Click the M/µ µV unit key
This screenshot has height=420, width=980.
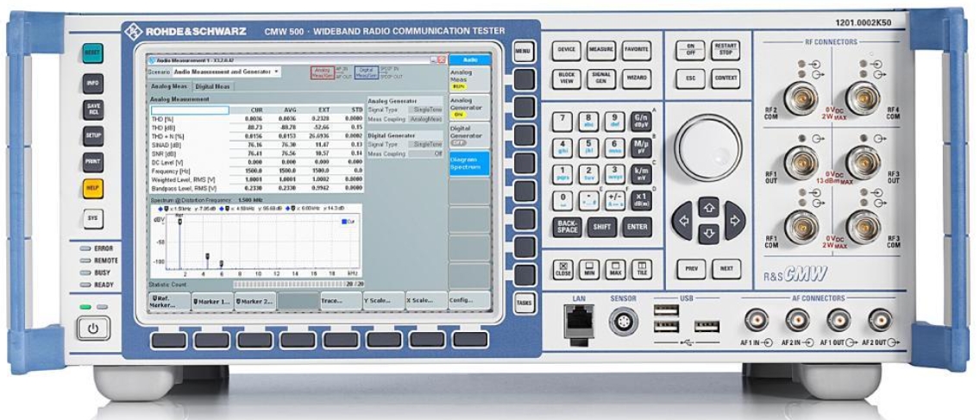(641, 147)
